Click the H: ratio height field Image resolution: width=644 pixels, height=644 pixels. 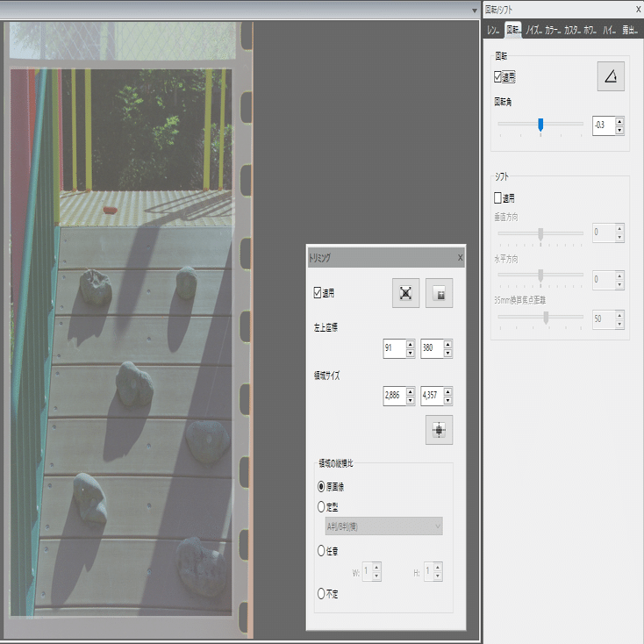point(428,571)
